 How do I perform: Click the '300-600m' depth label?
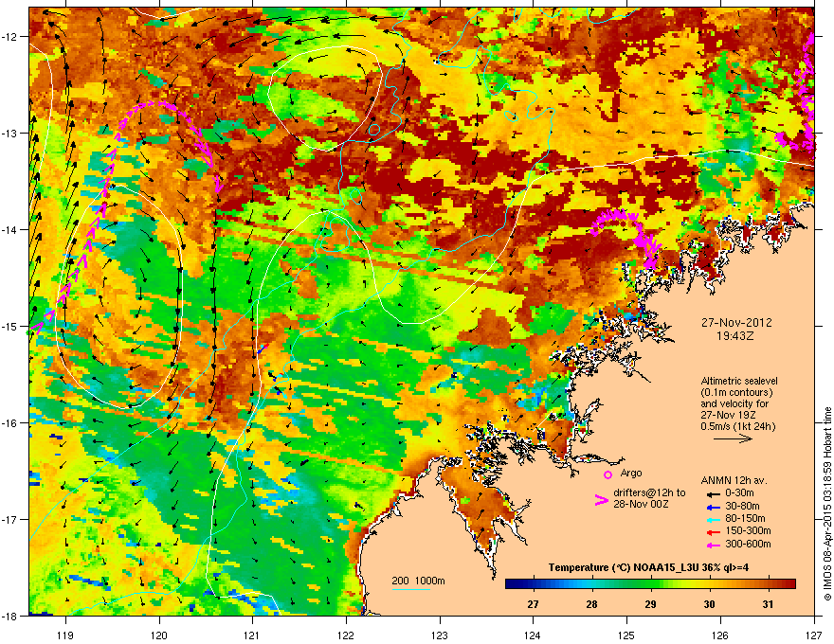(748, 544)
